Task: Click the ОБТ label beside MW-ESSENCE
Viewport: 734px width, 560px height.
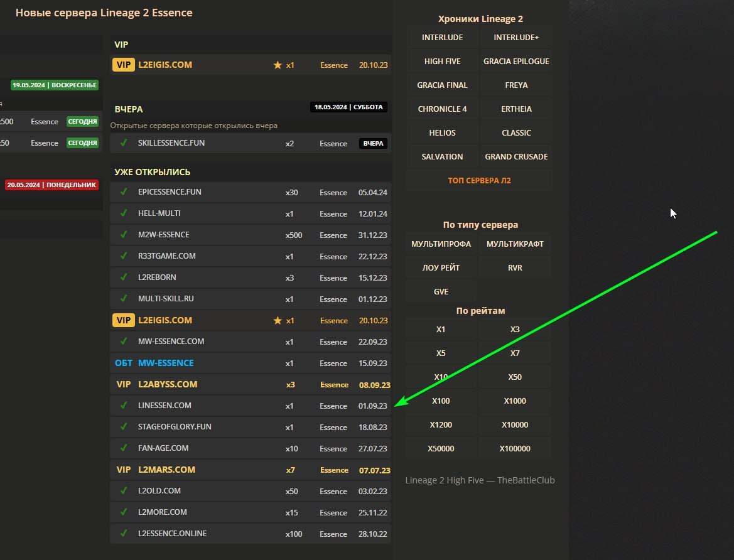Action: click(x=124, y=363)
